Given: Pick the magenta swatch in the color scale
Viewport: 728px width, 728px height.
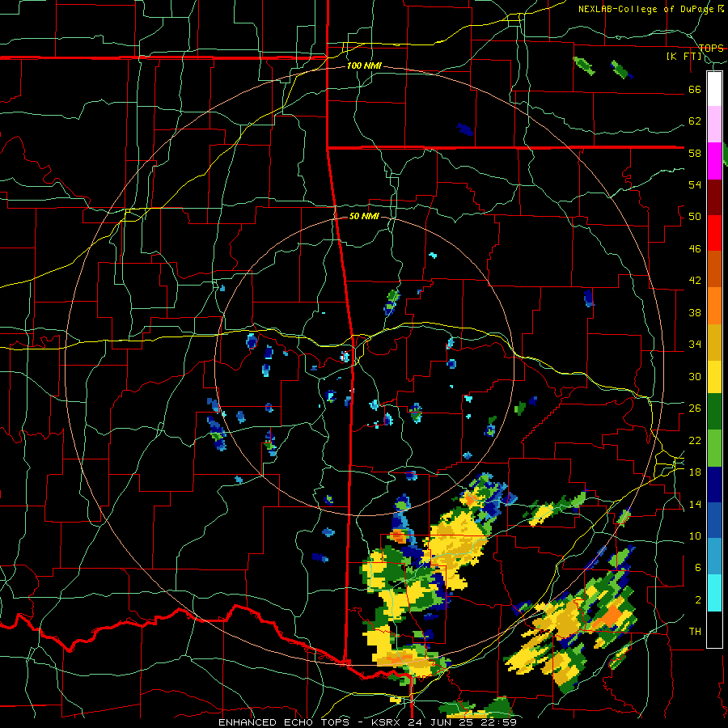Looking at the screenshot, I should coord(714,161).
